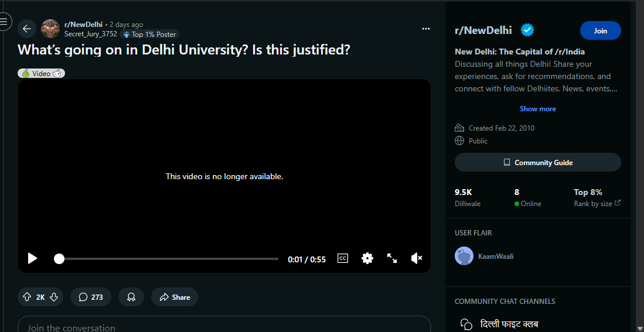Screen dimensions: 644x332
Task: Click the Created Feb 22, 2010 text
Action: [x=502, y=128]
